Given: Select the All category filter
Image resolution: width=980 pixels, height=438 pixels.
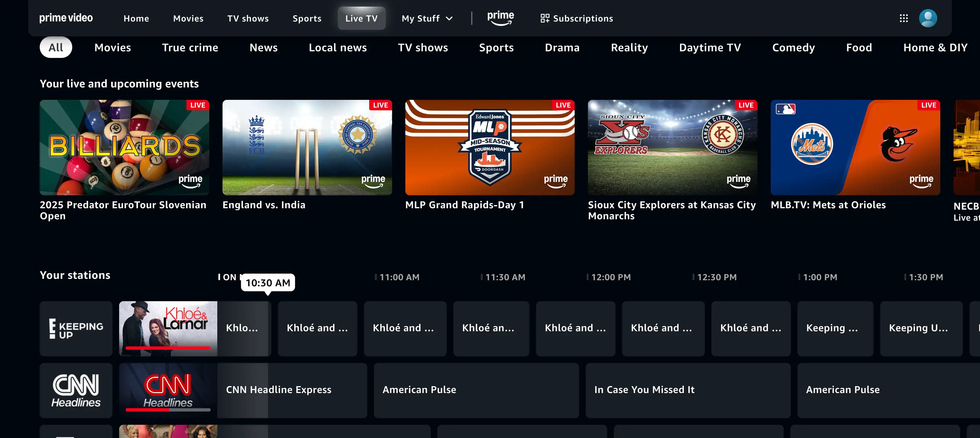Looking at the screenshot, I should [x=56, y=47].
